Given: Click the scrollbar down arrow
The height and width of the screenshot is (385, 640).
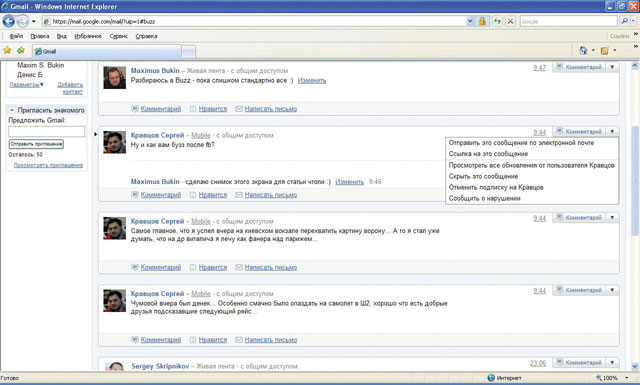Looking at the screenshot, I should [635, 366].
